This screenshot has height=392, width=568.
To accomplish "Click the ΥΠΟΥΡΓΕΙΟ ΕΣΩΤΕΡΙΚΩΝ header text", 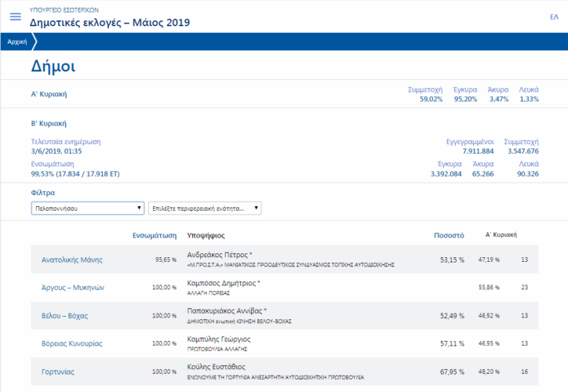I will click(x=64, y=10).
